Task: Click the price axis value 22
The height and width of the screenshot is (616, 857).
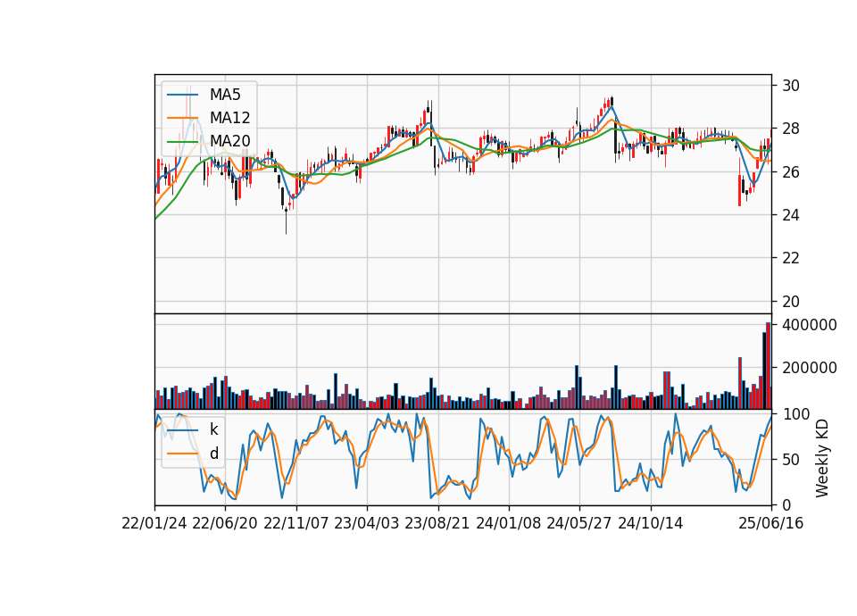Action: click(791, 258)
